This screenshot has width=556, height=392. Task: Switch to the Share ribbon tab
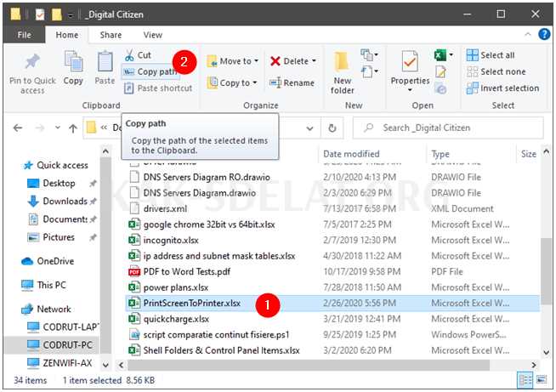(111, 35)
